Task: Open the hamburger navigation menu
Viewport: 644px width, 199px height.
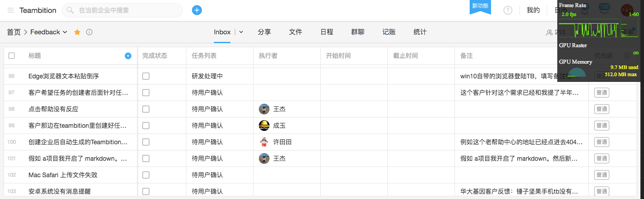Action: click(11, 10)
